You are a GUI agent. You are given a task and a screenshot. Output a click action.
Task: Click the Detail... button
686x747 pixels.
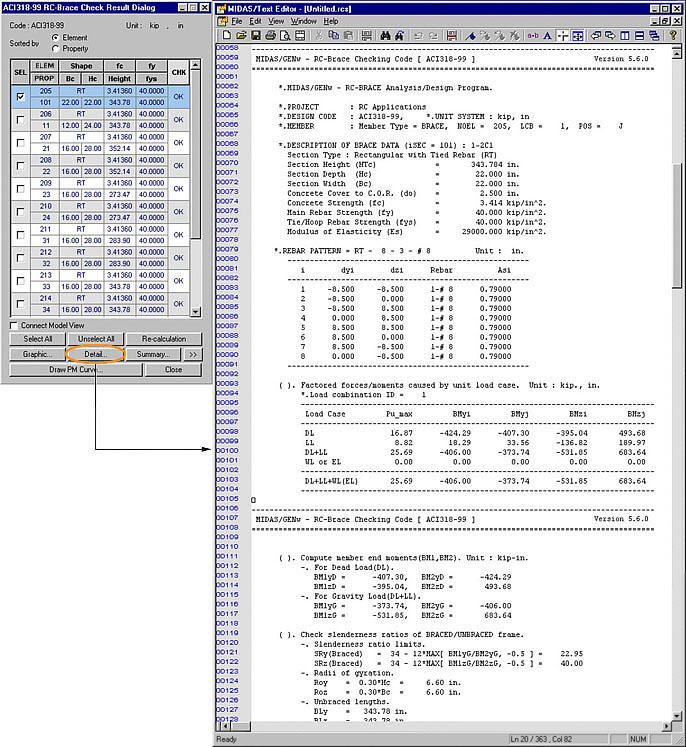95,354
